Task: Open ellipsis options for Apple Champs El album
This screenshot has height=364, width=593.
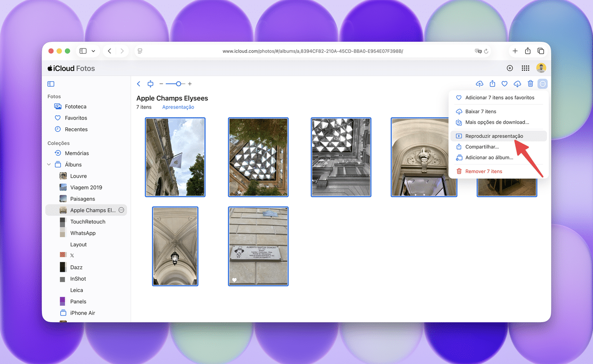Action: [121, 210]
